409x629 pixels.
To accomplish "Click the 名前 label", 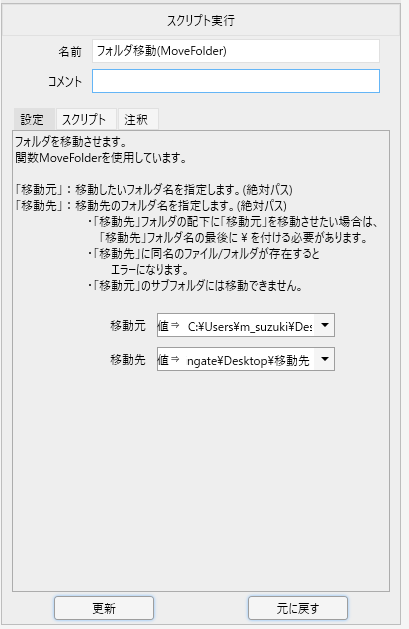I will pyautogui.click(x=70, y=51).
